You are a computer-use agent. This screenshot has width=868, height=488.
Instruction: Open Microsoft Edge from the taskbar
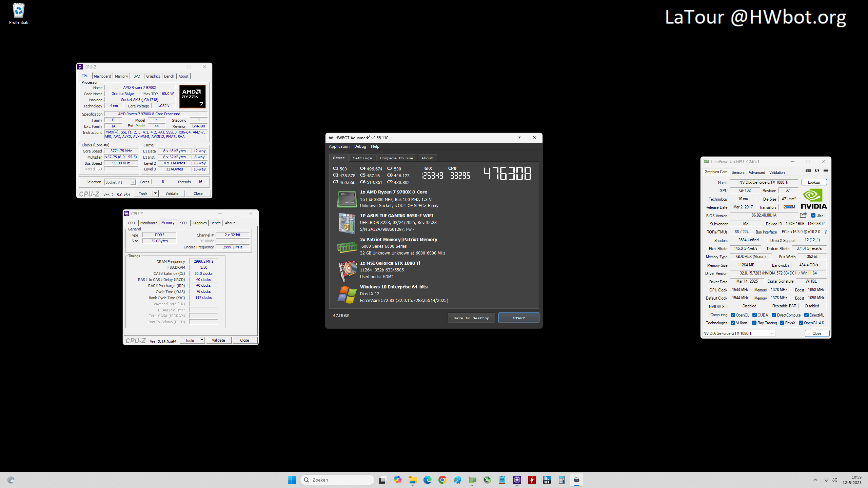click(x=427, y=480)
